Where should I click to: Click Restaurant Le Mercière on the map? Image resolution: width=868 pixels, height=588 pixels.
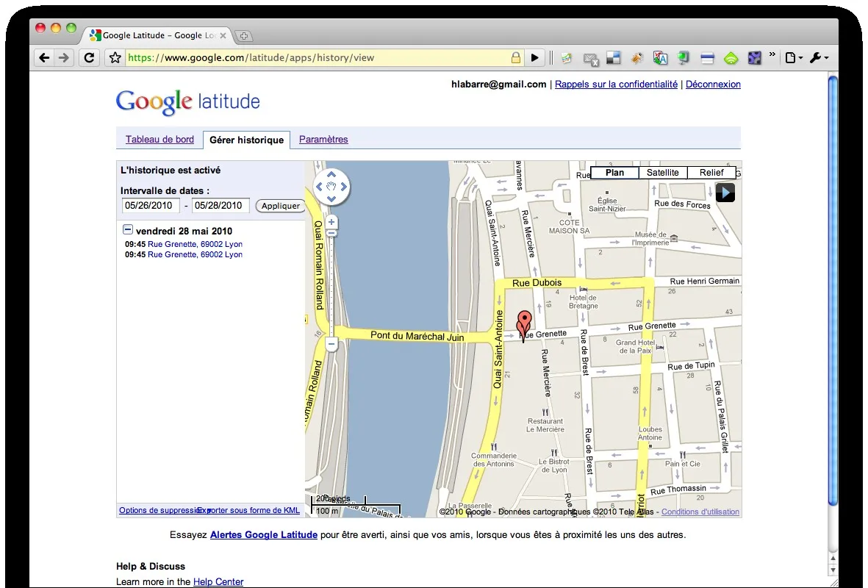tap(545, 426)
